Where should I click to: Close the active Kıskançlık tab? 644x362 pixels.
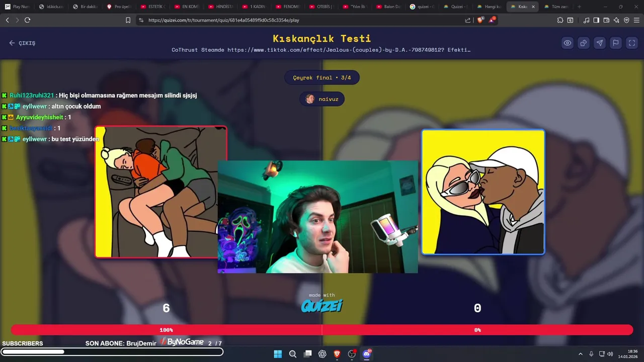(533, 7)
